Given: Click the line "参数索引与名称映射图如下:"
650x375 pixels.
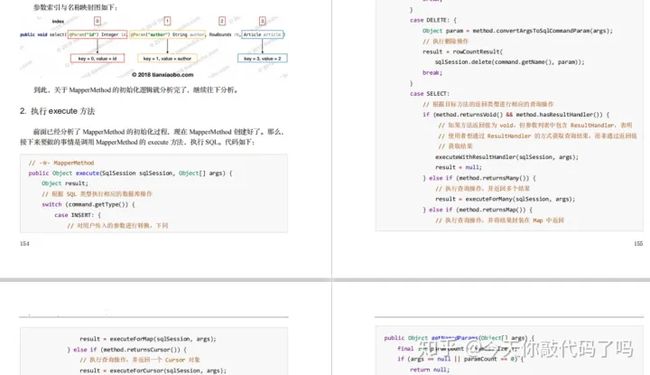Looking at the screenshot, I should 75,7.
